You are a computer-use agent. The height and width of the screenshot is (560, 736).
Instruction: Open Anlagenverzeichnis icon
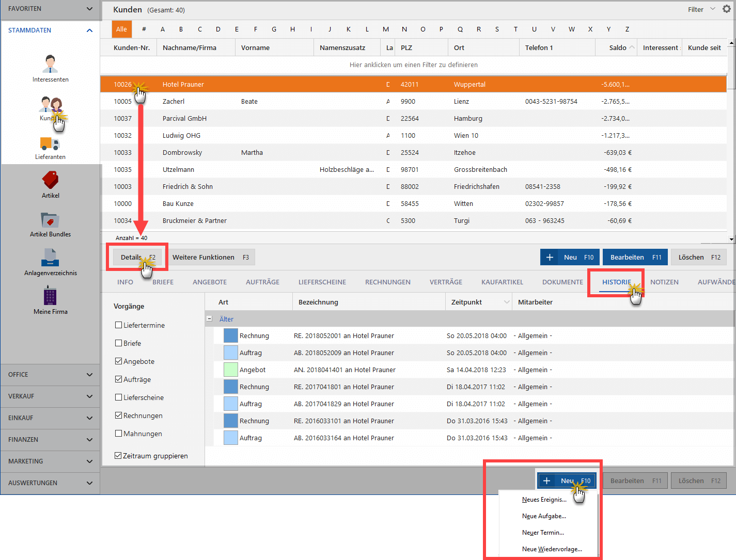coord(50,258)
